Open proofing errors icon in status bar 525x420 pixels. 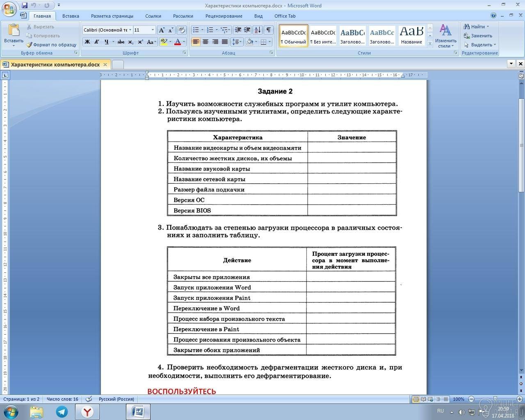point(89,399)
